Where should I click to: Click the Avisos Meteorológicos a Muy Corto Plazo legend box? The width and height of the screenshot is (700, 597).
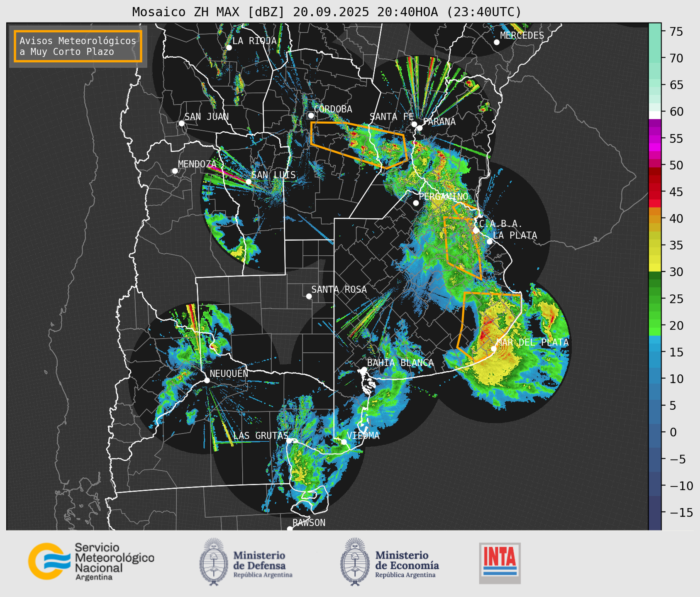click(78, 46)
